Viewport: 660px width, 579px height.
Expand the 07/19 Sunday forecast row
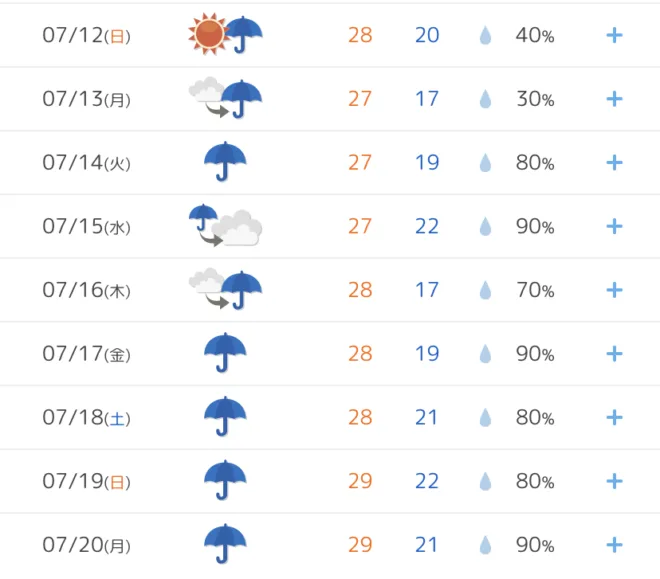tap(614, 481)
